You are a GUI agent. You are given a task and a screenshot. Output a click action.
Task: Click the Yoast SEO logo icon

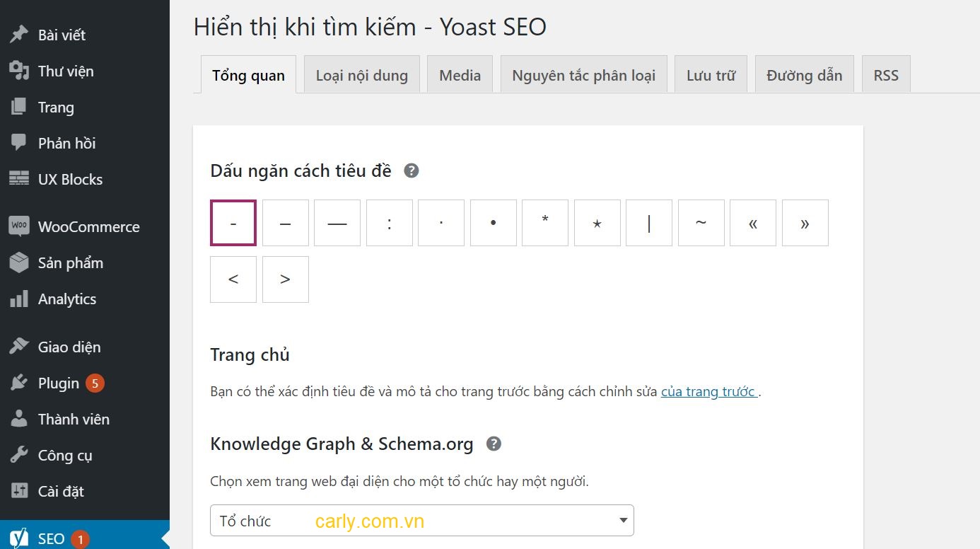click(x=19, y=538)
